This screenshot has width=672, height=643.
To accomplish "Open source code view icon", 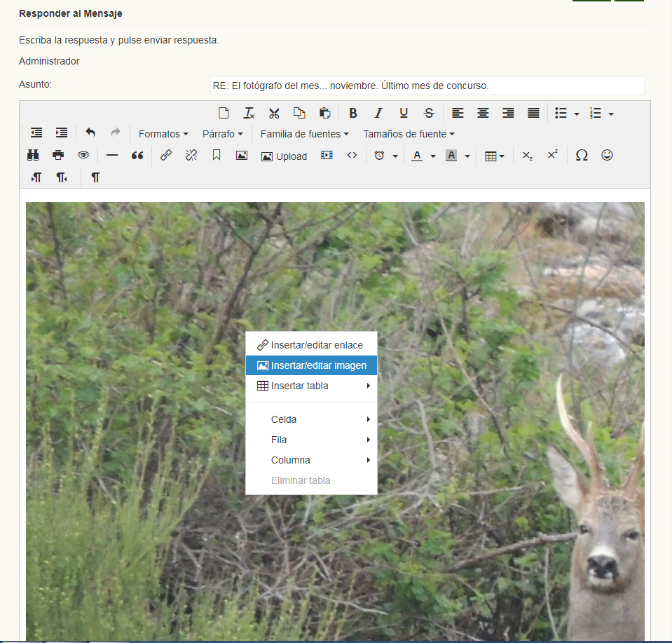I will 352,155.
